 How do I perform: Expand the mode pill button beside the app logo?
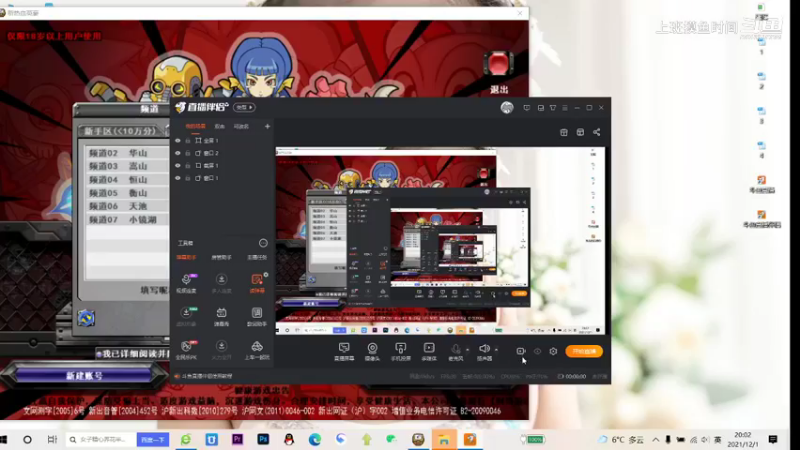tap(244, 107)
